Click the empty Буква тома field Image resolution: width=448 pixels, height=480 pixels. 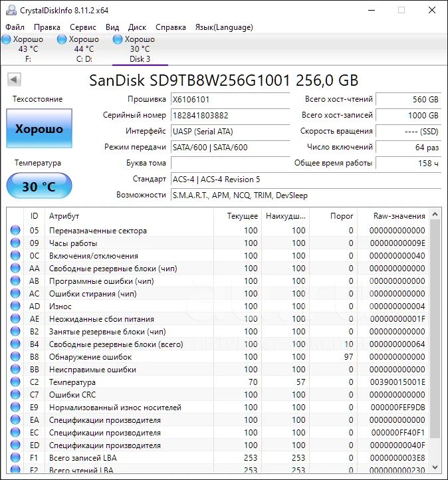pos(230,163)
